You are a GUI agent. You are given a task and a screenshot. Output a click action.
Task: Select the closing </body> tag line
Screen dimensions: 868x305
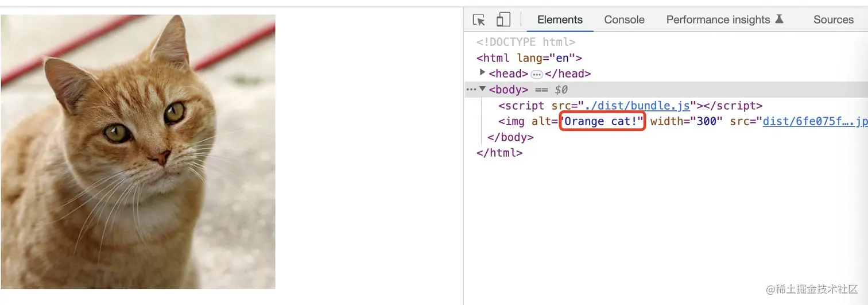click(x=510, y=137)
